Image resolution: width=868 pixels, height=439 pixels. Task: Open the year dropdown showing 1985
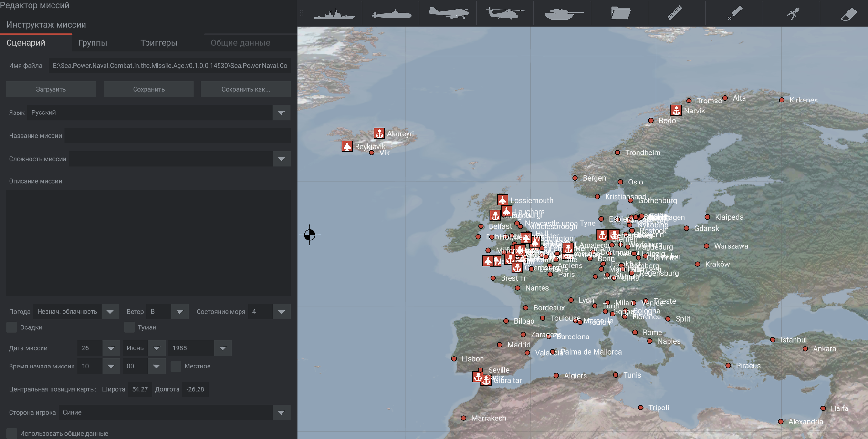pyautogui.click(x=223, y=348)
